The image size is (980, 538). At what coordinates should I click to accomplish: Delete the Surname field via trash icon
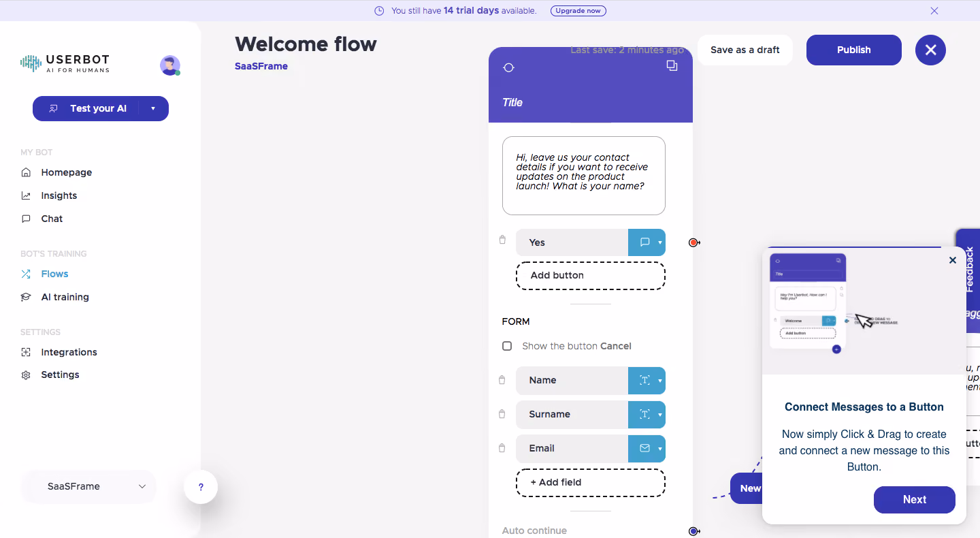click(x=502, y=414)
